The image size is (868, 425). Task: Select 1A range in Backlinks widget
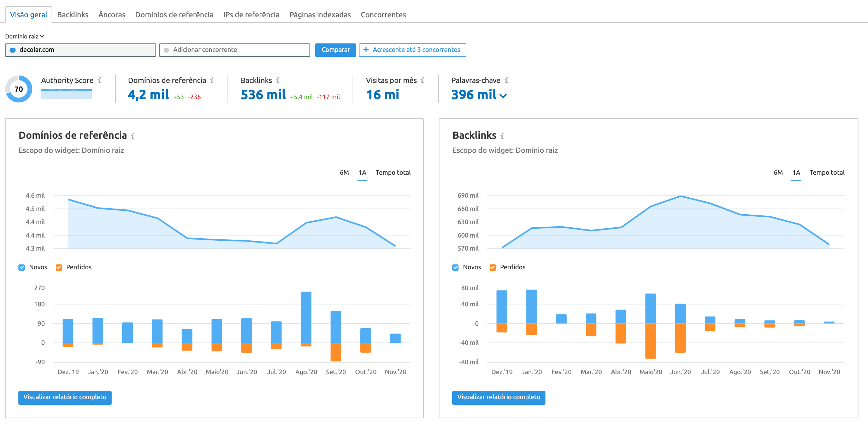point(796,173)
